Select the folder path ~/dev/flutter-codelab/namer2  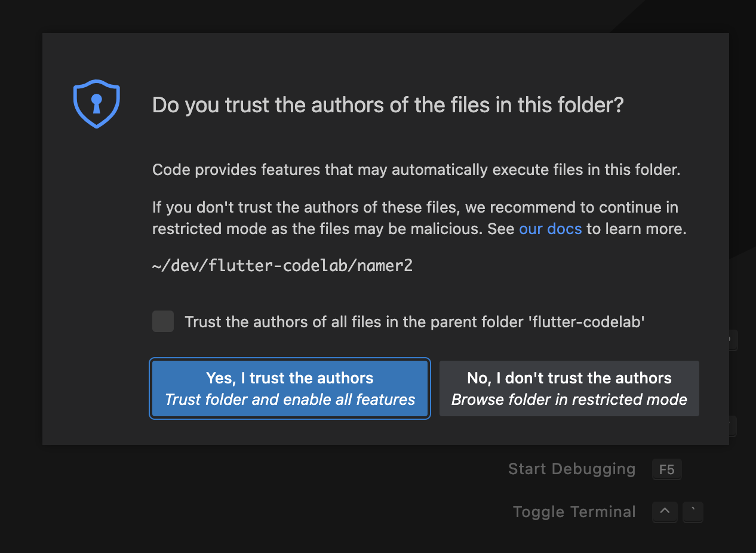pos(282,265)
